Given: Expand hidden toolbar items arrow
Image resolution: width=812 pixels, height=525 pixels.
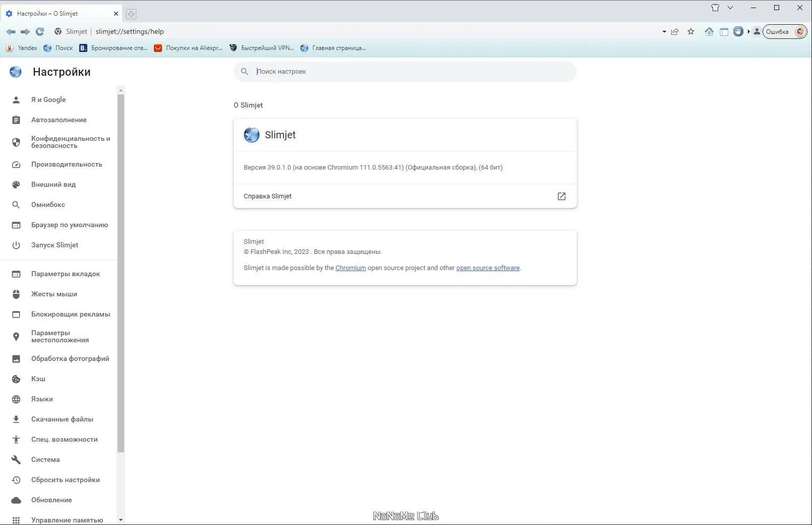Looking at the screenshot, I should coord(749,32).
